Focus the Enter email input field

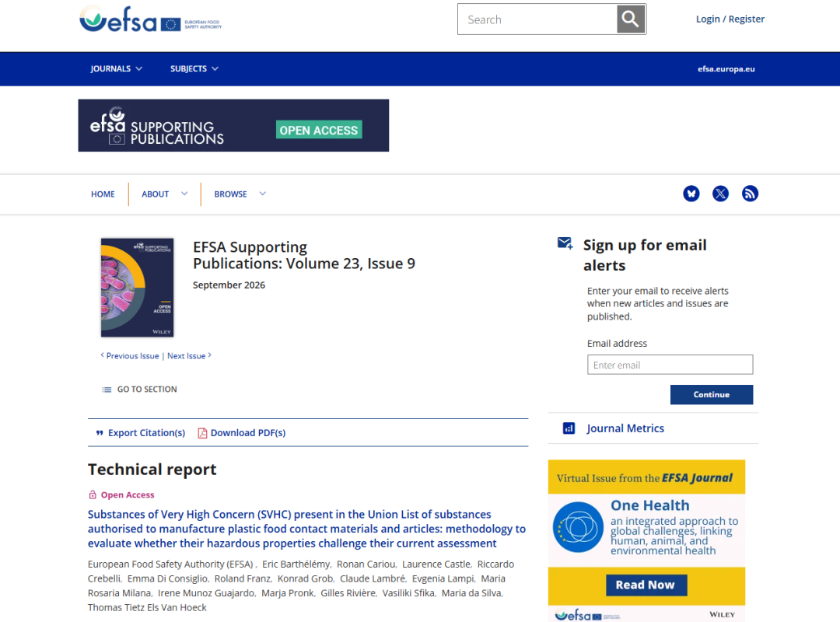pyautogui.click(x=670, y=365)
